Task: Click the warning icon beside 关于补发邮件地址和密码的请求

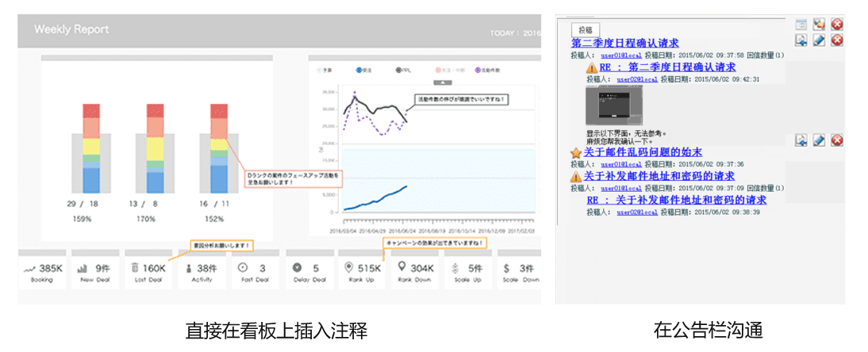Action: tap(576, 177)
